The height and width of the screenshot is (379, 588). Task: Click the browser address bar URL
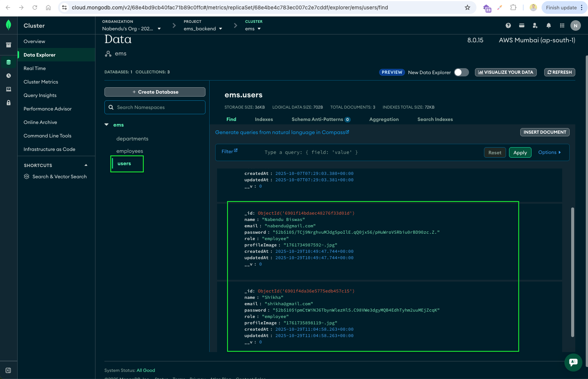(x=230, y=7)
